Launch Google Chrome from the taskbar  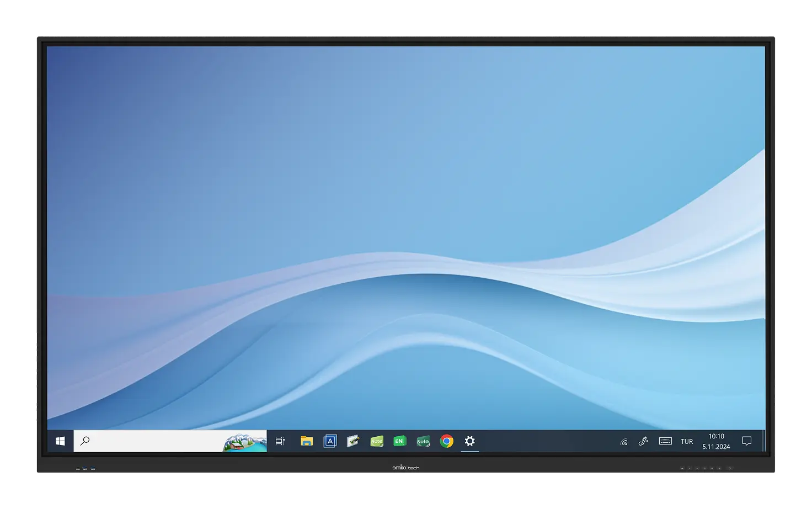447,441
